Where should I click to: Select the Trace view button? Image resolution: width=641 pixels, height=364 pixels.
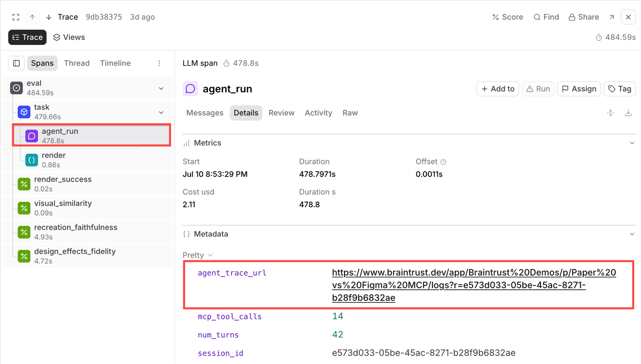27,37
